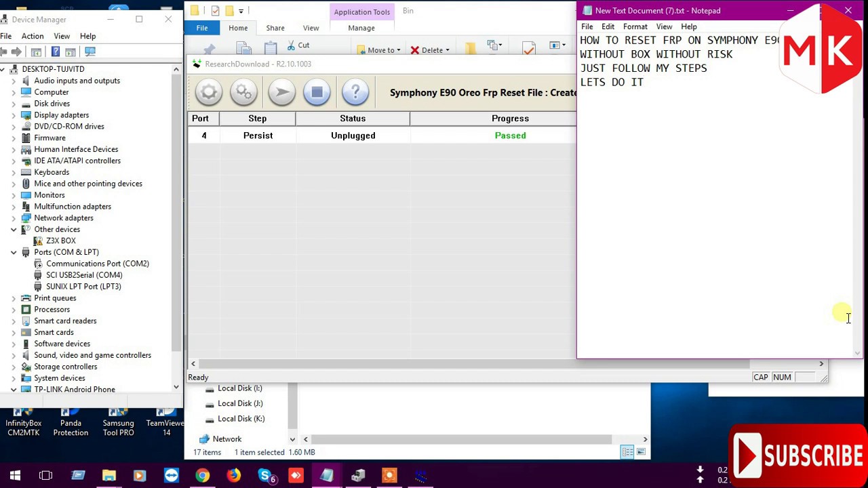Select the Z3X BOX device
Viewport: 868px width, 488px height.
click(x=61, y=241)
